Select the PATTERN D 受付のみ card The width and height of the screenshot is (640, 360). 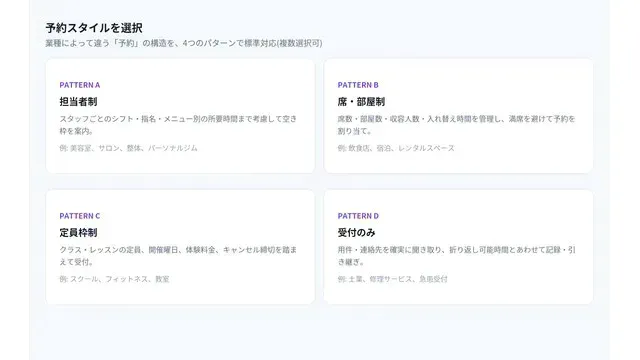(x=458, y=247)
